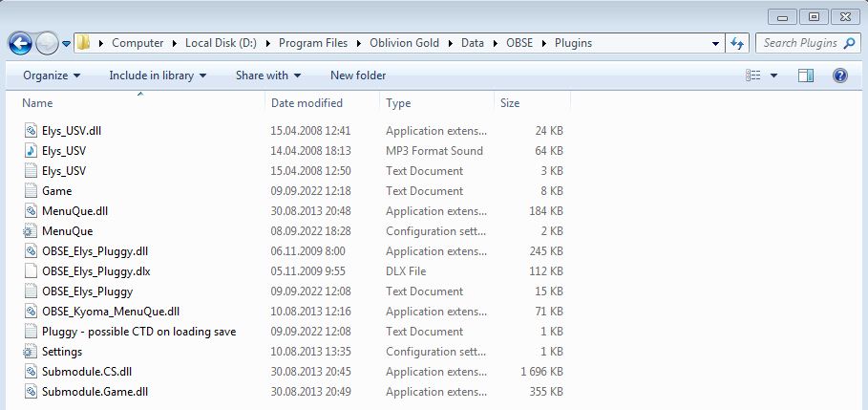Click Local Disk (D:) in address path
The height and width of the screenshot is (410, 868).
221,43
